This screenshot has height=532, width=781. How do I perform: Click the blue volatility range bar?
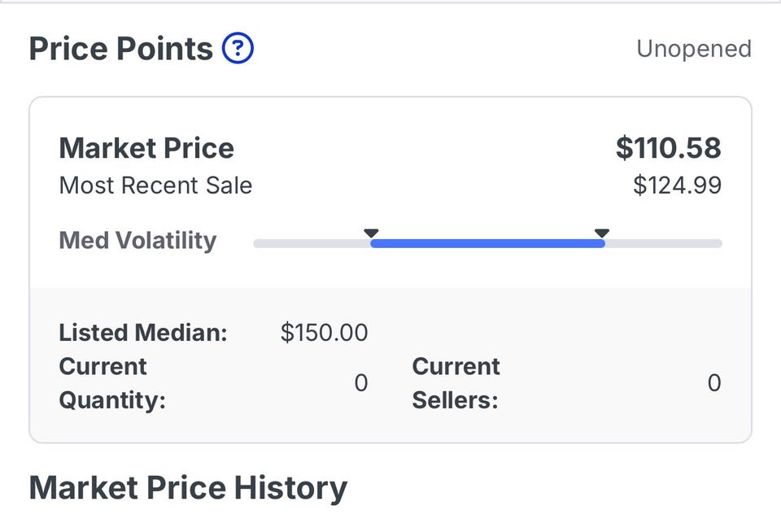[x=486, y=243]
